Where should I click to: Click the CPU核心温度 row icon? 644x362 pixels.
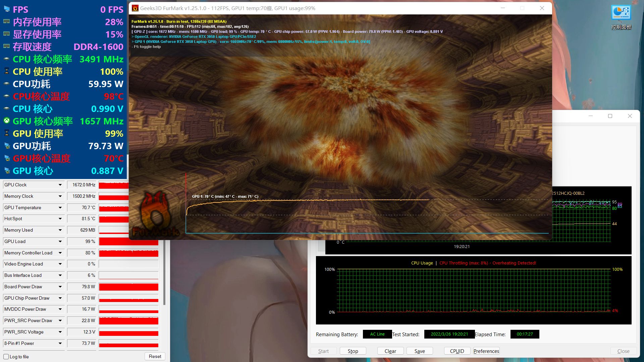(x=6, y=96)
